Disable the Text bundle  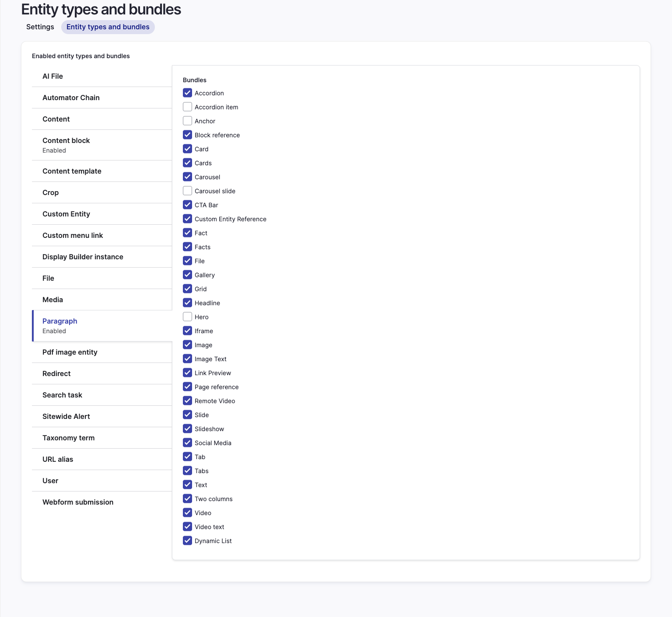[187, 485]
